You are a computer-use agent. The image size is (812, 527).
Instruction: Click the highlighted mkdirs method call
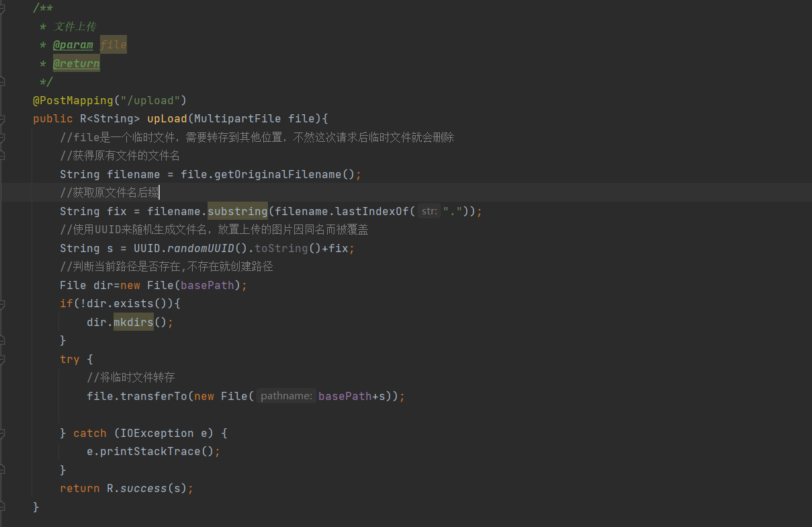pyautogui.click(x=134, y=322)
